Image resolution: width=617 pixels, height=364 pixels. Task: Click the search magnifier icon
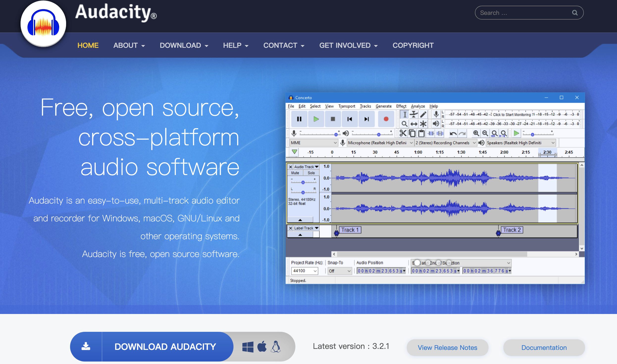click(x=575, y=13)
